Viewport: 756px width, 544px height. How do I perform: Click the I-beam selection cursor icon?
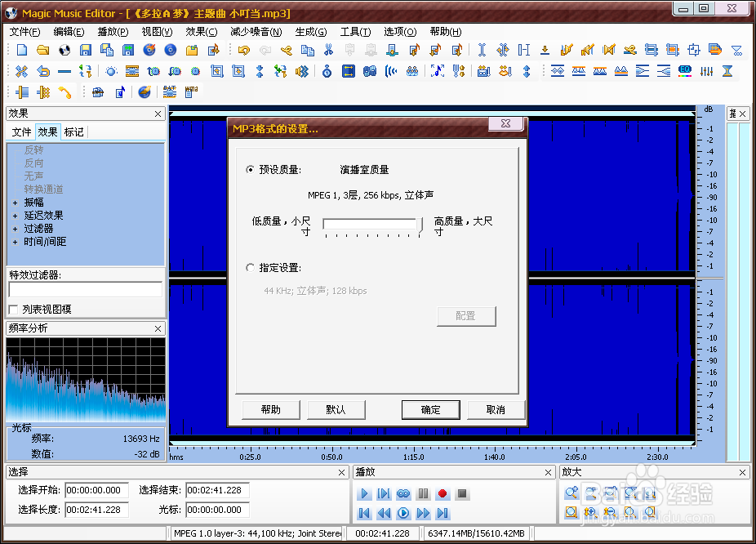[481, 50]
